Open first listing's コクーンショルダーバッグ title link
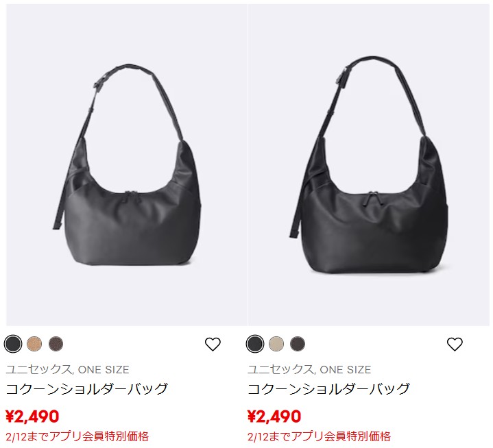Screen dimensions: 493x448 tap(87, 389)
